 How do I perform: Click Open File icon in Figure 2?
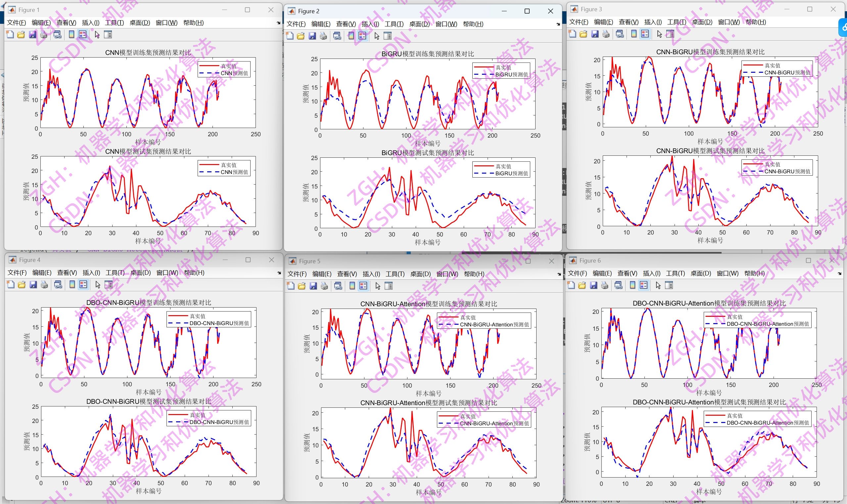coord(301,36)
